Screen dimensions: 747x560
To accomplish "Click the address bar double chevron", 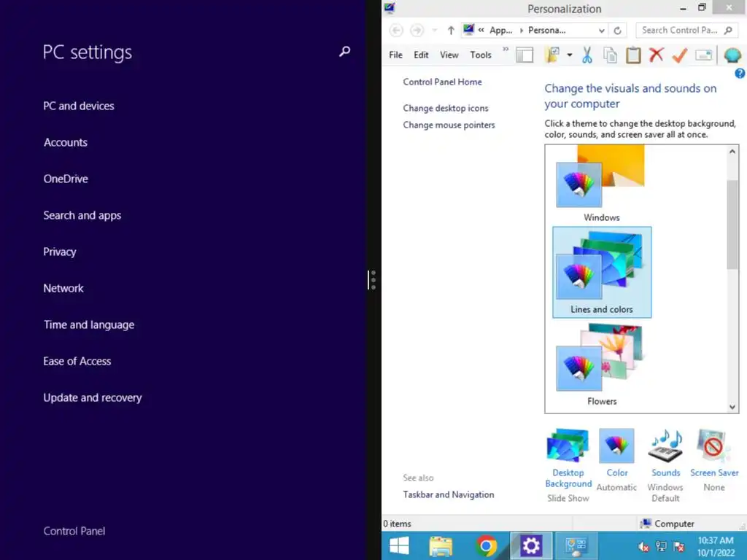I will coord(481,30).
